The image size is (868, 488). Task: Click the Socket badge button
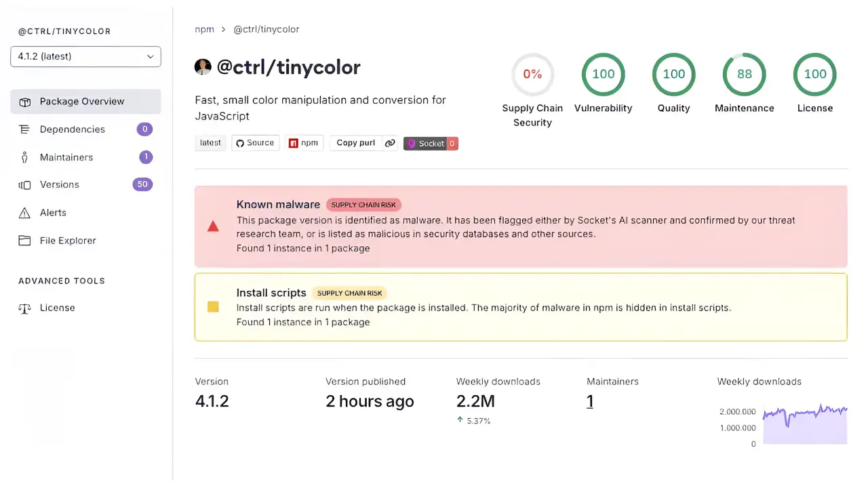pyautogui.click(x=431, y=143)
